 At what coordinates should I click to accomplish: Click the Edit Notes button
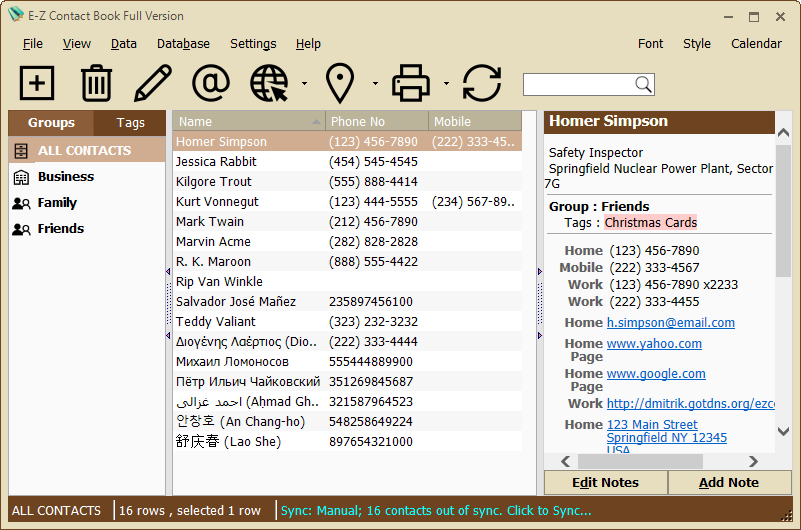click(605, 483)
